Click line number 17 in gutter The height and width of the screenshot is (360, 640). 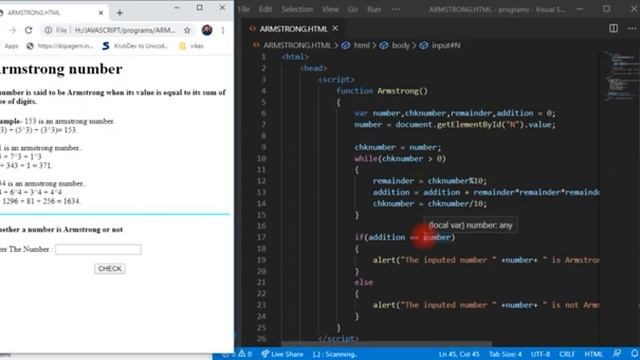262,237
